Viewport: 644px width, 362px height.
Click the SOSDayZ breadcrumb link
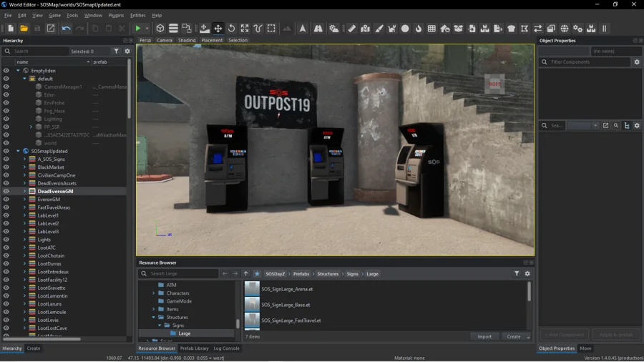point(275,274)
